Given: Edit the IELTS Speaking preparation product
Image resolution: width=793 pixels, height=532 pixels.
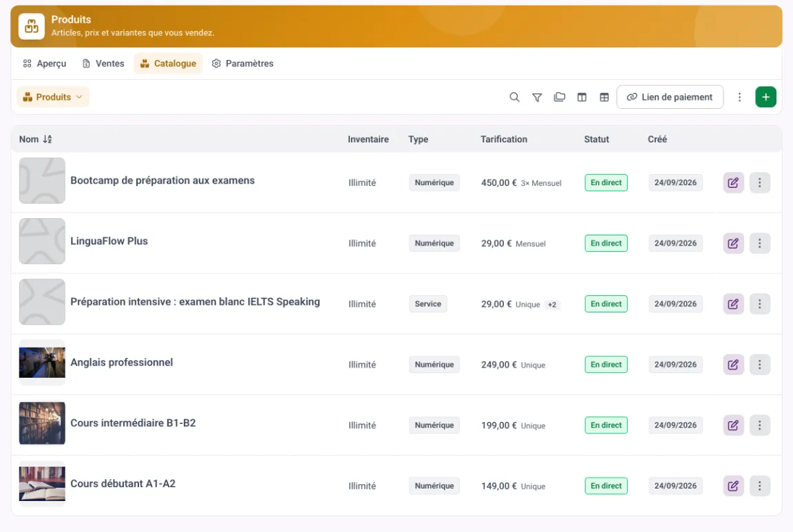Looking at the screenshot, I should pos(733,304).
